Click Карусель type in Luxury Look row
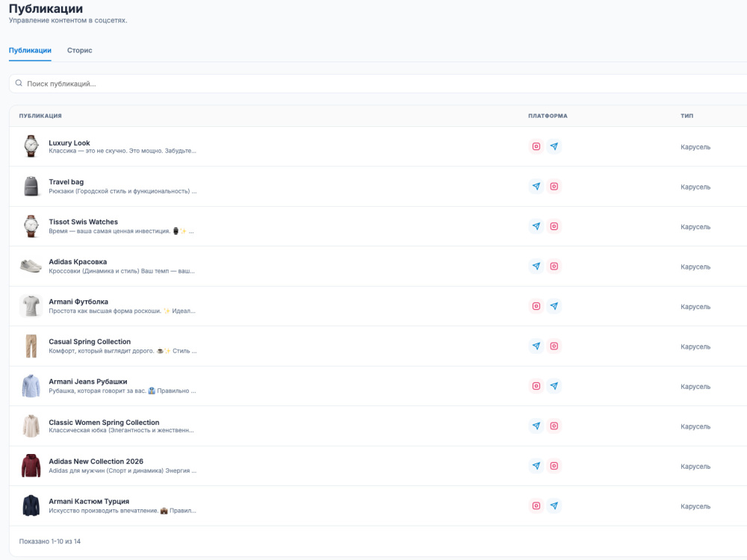The image size is (747, 560). 695,147
